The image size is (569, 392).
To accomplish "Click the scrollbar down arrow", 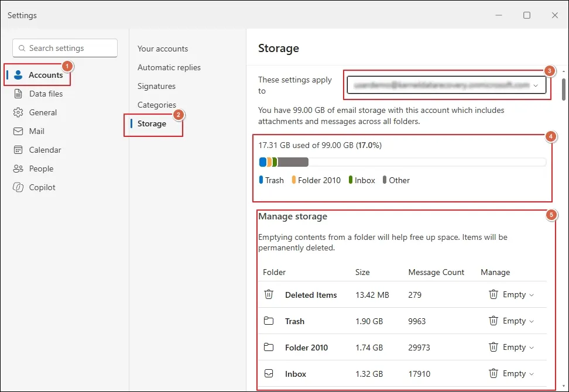I will point(563,387).
